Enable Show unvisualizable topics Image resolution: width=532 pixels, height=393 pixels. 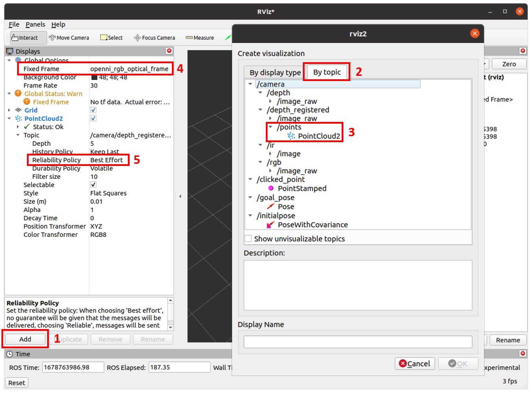pos(248,239)
